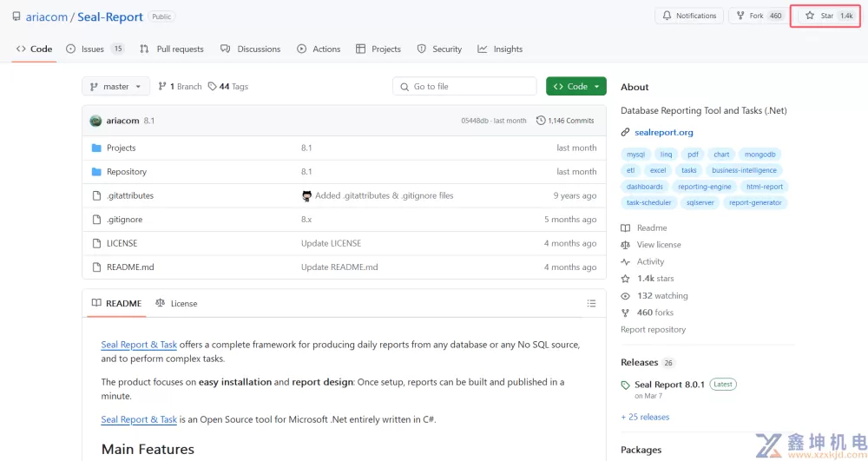The height and width of the screenshot is (461, 868).
Task: Open the Seal Report 8.0.1 release
Action: tap(669, 385)
